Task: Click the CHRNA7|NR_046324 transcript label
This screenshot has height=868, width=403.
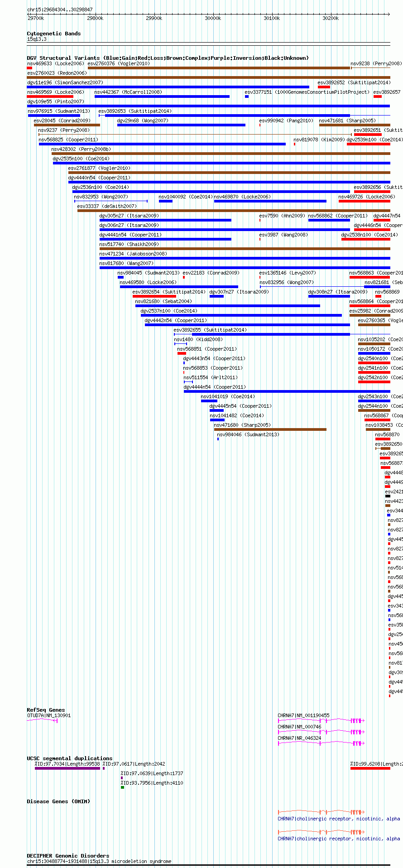Action: 300,738
